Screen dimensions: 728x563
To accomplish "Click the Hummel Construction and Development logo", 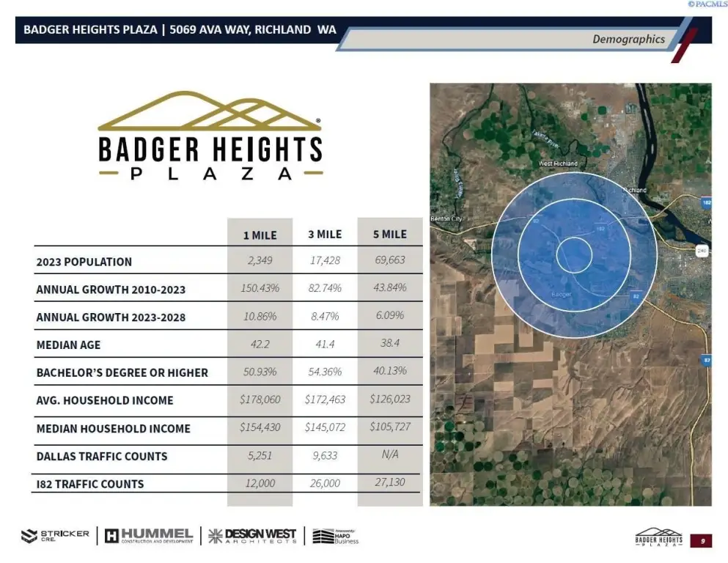I will 149,536.
